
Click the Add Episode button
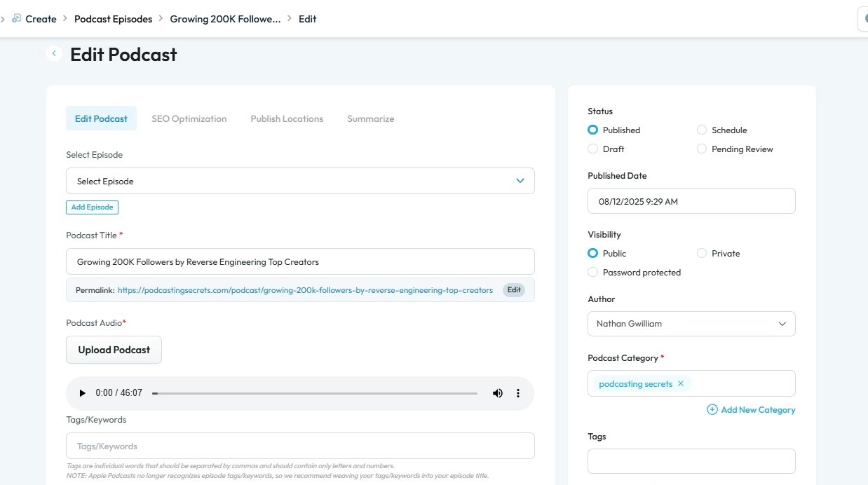(92, 207)
